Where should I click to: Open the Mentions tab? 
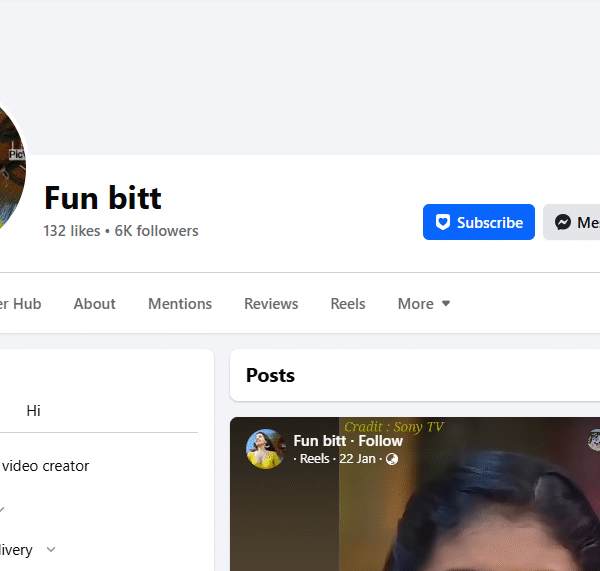(180, 303)
